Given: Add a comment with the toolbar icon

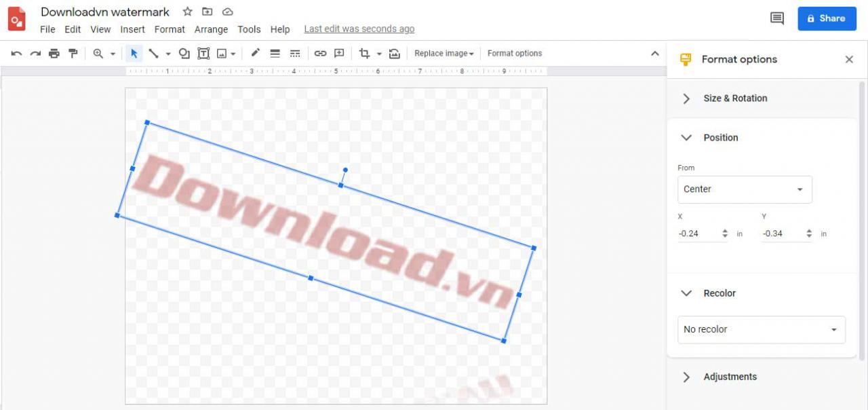Looking at the screenshot, I should pos(340,54).
